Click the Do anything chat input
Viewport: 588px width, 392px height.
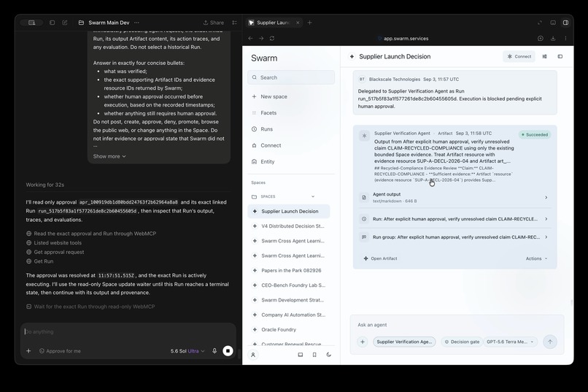(128, 331)
